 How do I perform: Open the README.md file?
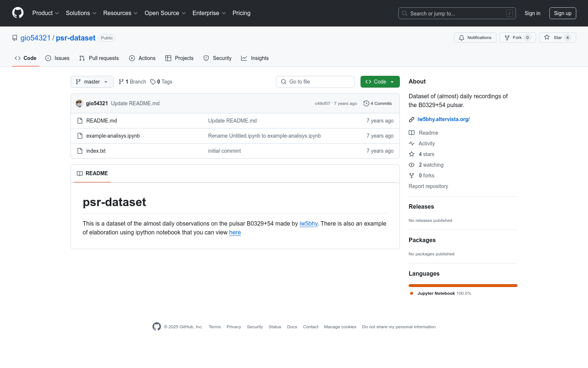tap(101, 121)
